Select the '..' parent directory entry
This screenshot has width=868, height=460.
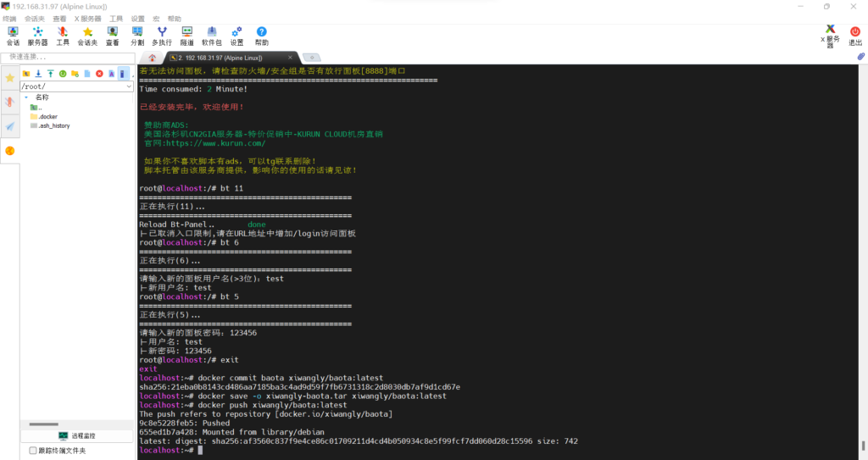click(x=36, y=108)
